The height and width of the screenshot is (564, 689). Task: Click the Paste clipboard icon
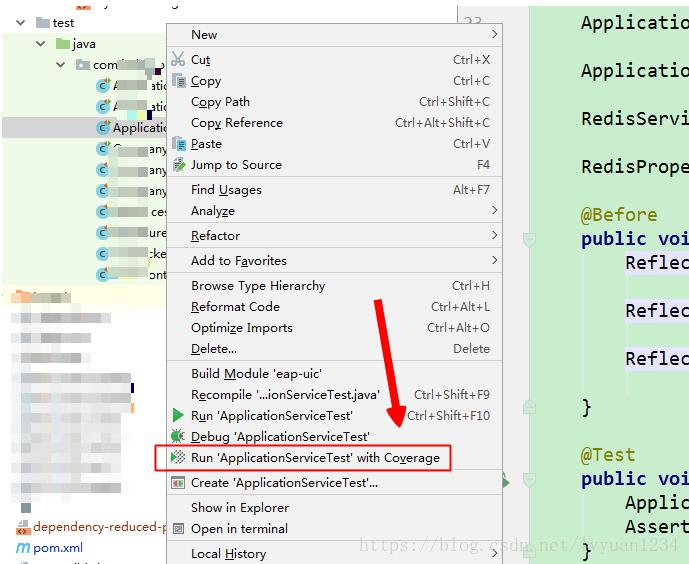point(179,144)
